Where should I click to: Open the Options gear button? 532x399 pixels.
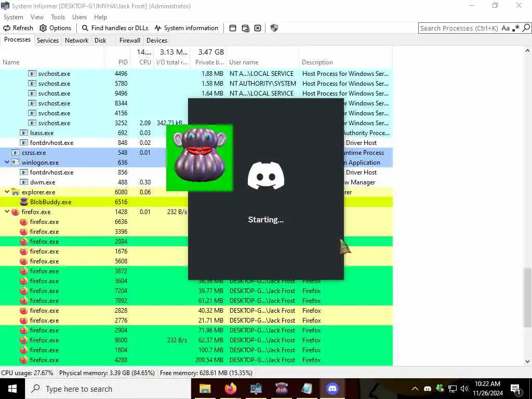tap(55, 28)
